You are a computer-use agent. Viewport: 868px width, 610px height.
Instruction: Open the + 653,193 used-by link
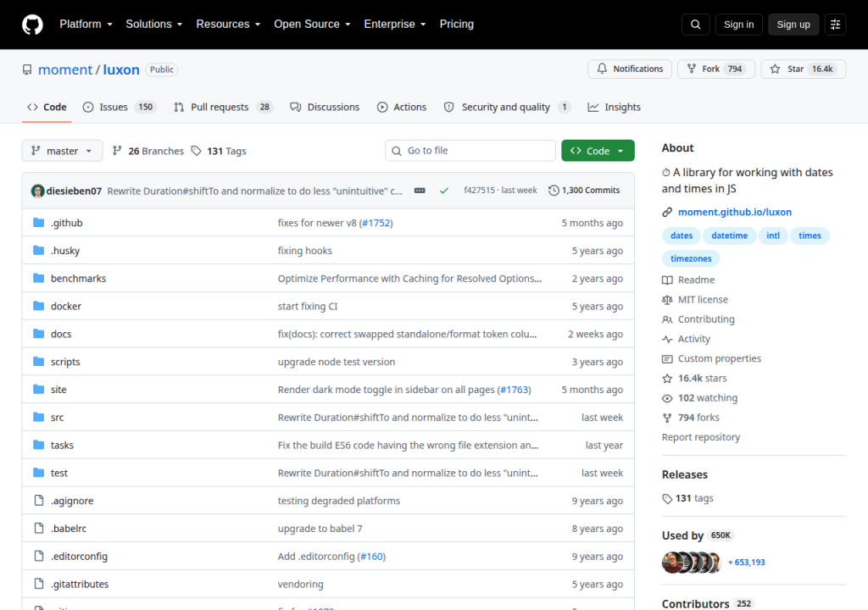pyautogui.click(x=746, y=563)
